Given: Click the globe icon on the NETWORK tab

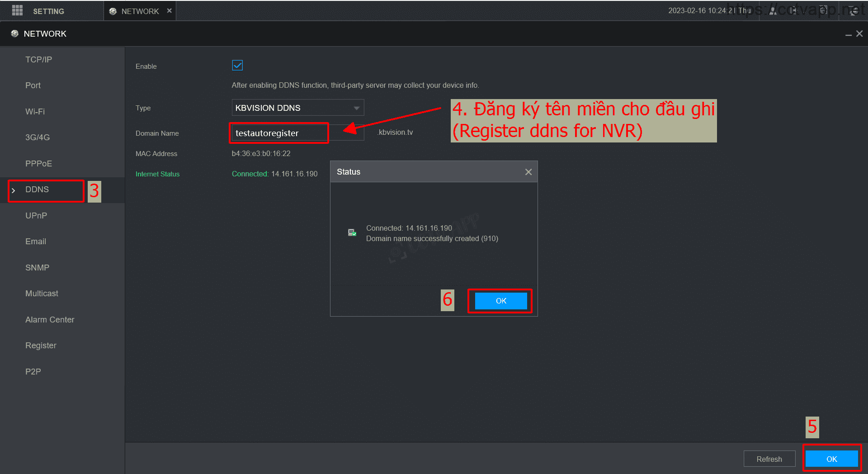Looking at the screenshot, I should coord(113,11).
